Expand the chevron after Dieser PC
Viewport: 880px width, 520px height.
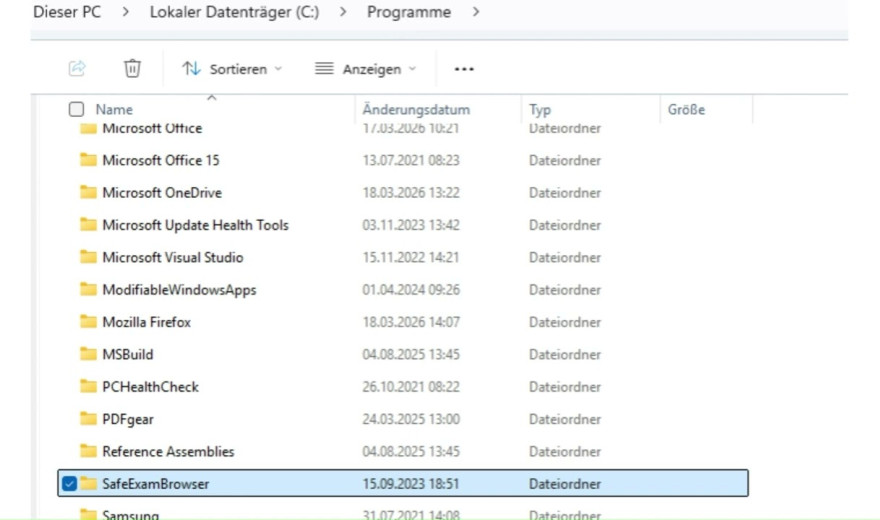125,12
